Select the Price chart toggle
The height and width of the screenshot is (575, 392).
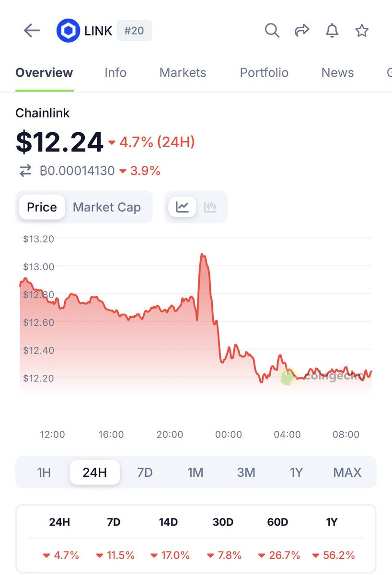tap(42, 207)
